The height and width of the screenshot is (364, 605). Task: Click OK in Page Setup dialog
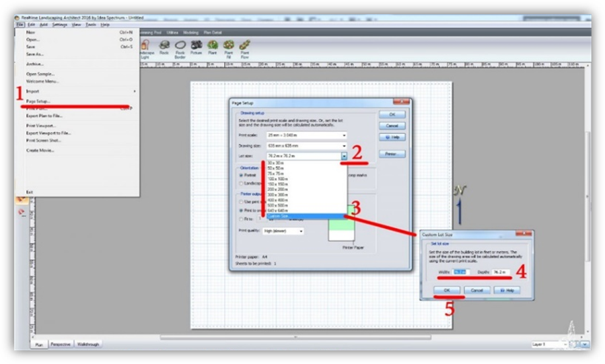point(392,114)
